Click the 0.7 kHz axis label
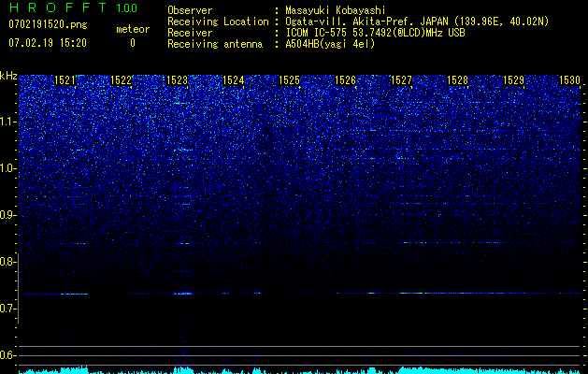This screenshot has height=374, width=588. click(8, 309)
